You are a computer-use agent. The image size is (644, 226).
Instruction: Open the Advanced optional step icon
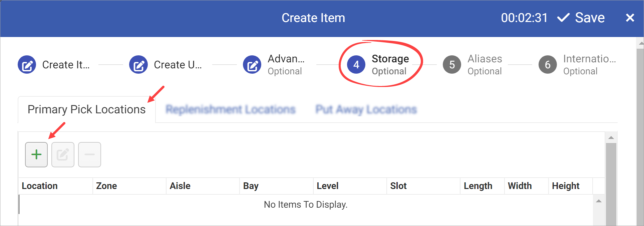(x=252, y=64)
